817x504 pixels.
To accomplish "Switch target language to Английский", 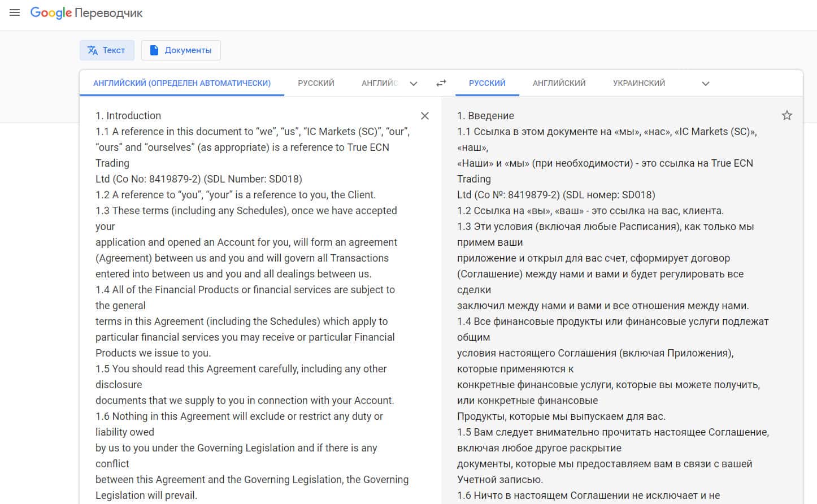I will point(559,83).
